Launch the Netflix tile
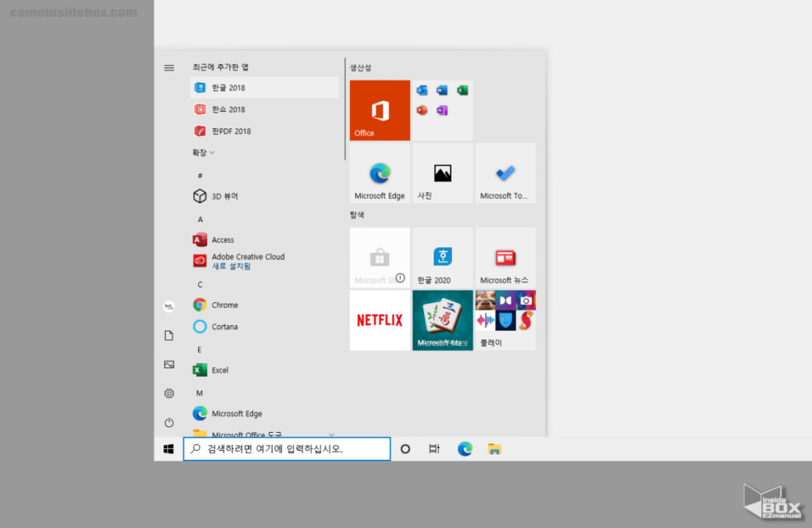Screen dimensions: 812x528 380,320
